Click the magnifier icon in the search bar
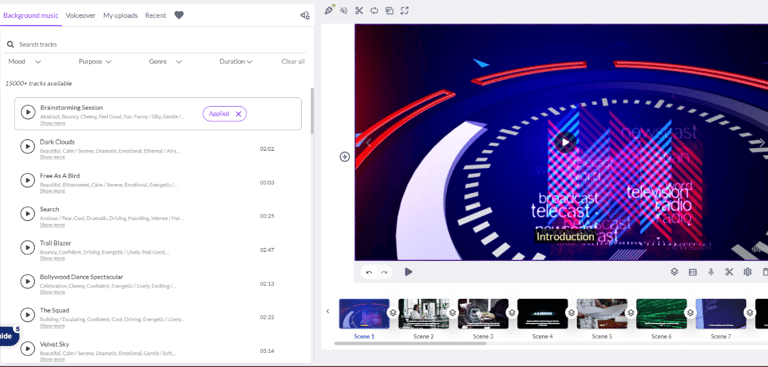Image resolution: width=768 pixels, height=367 pixels. pos(10,44)
